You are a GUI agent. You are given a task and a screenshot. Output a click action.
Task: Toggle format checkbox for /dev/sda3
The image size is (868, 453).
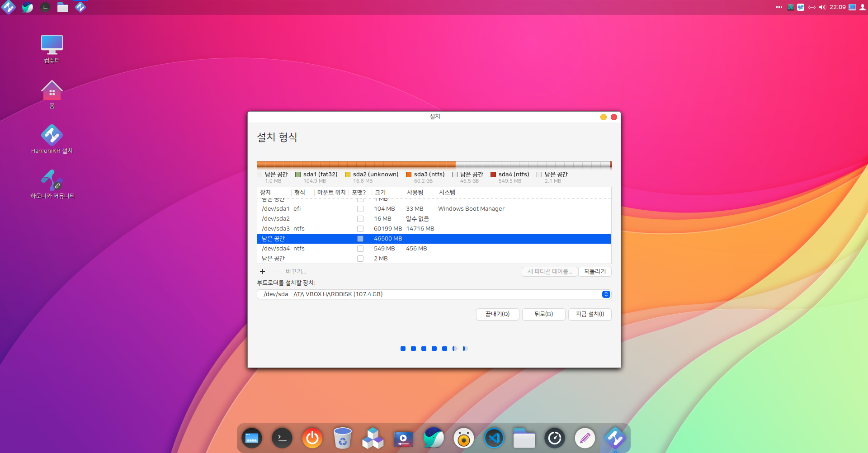coord(360,229)
